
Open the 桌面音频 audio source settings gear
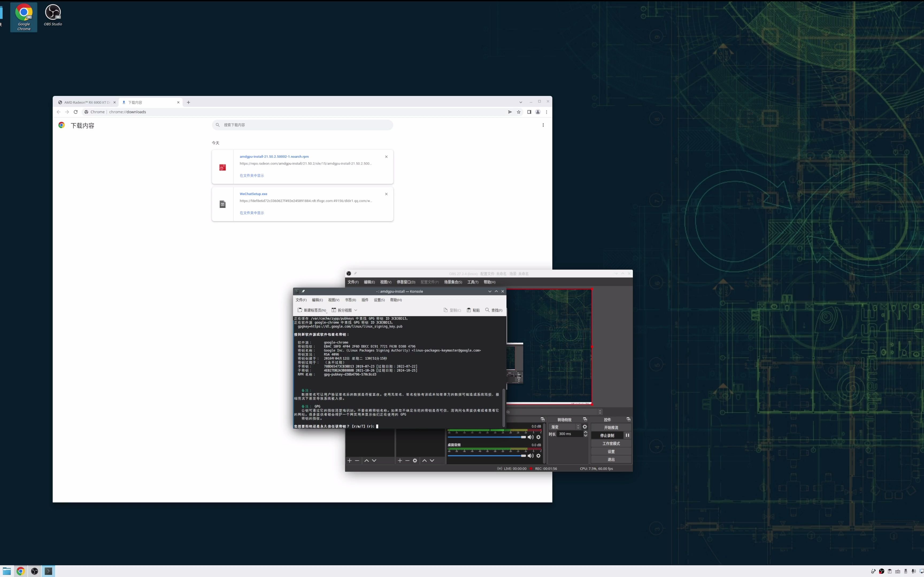(x=538, y=456)
